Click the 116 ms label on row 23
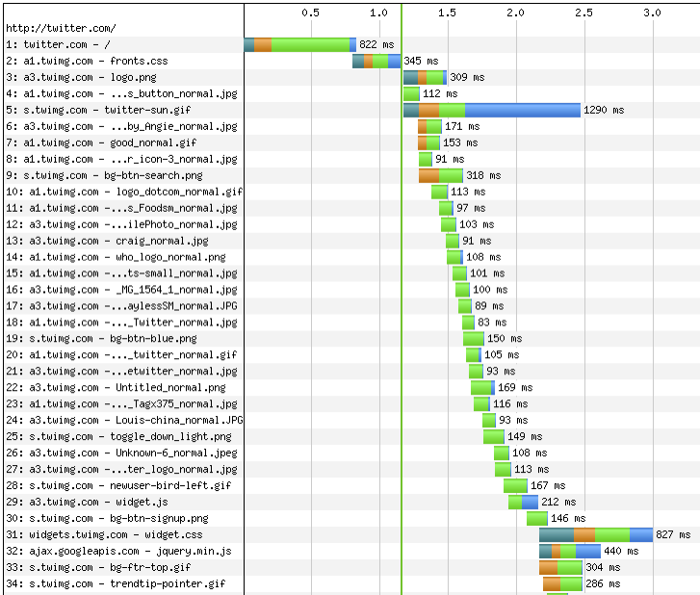The width and height of the screenshot is (700, 595). (510, 404)
